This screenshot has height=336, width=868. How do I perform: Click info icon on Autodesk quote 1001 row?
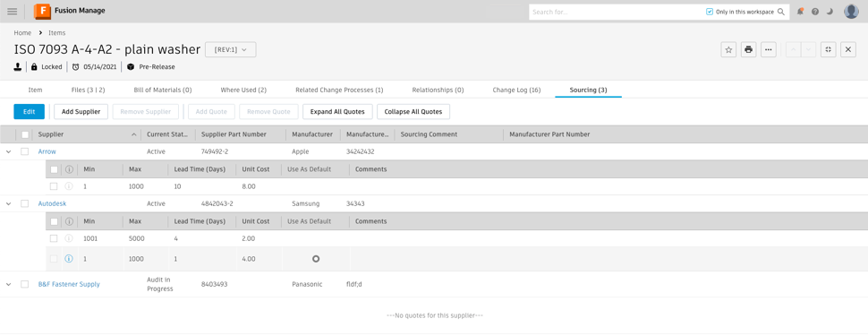(x=69, y=238)
